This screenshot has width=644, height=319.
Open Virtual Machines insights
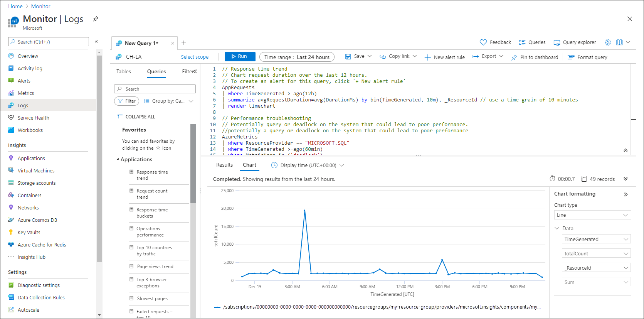point(36,170)
